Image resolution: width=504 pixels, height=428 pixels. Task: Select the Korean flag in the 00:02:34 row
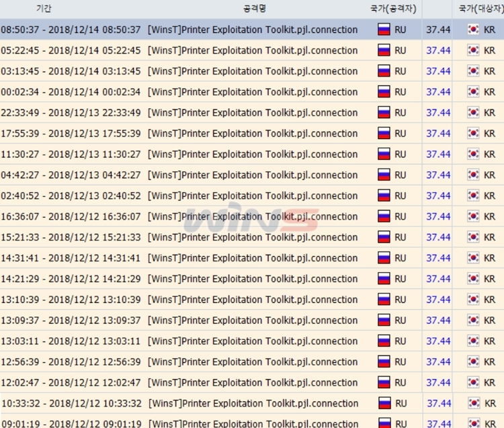473,92
